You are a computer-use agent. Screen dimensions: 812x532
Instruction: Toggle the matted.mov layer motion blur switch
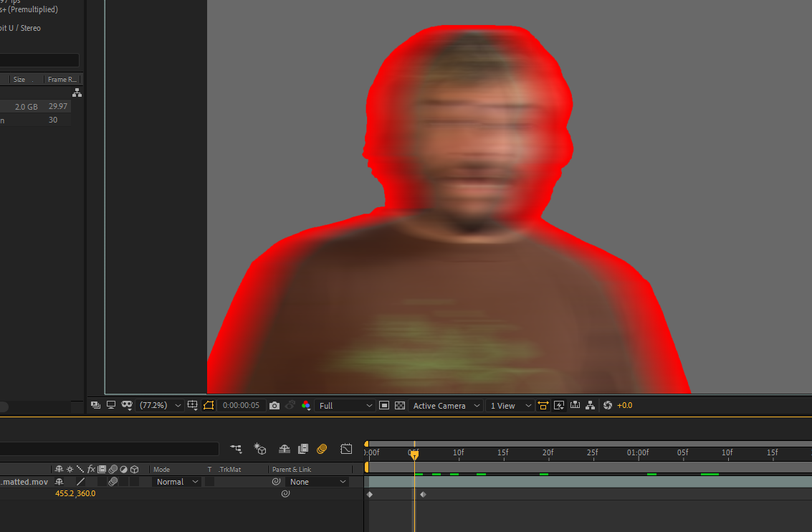click(x=113, y=482)
